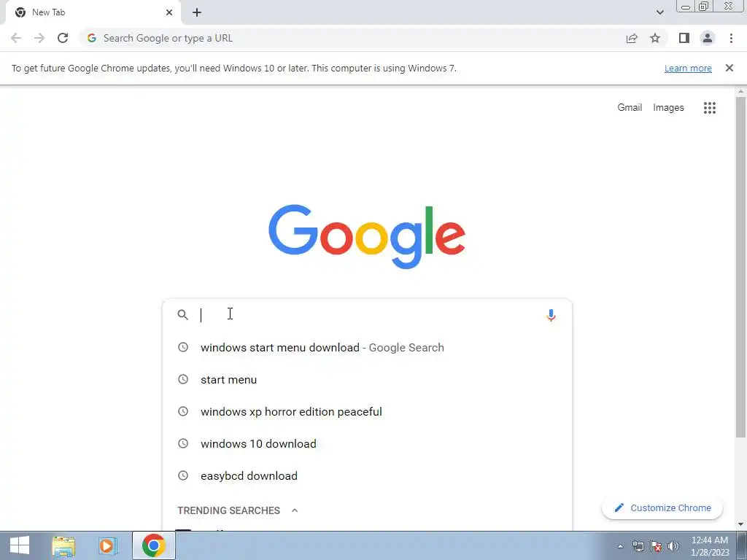Open the volume speaker icon
This screenshot has height=560, width=747.
(673, 546)
